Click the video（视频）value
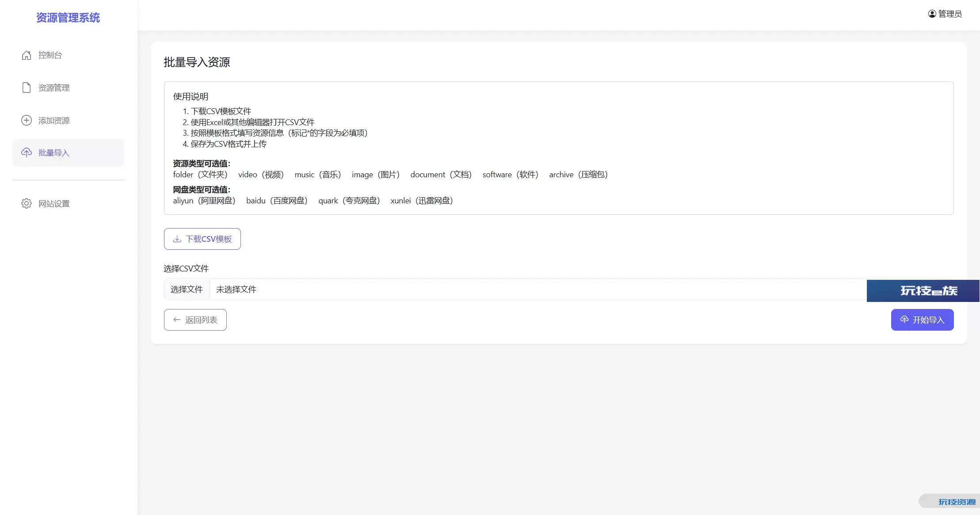Image resolution: width=980 pixels, height=515 pixels. click(x=261, y=175)
